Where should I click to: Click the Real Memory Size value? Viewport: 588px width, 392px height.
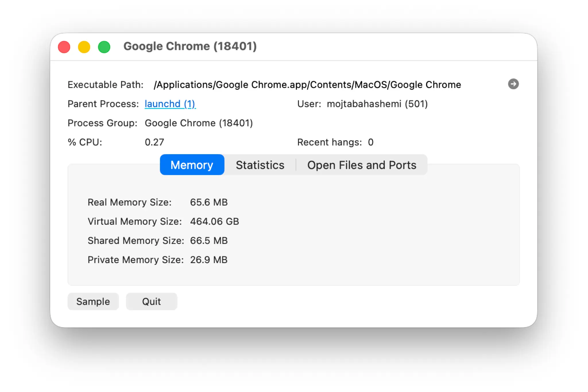click(209, 202)
